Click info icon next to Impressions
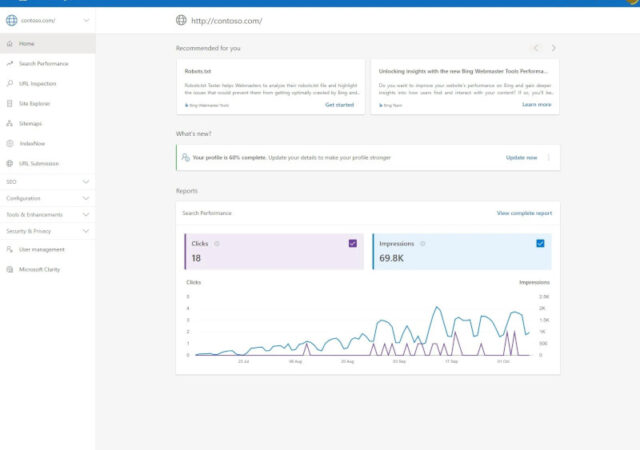640x450 pixels. point(423,244)
